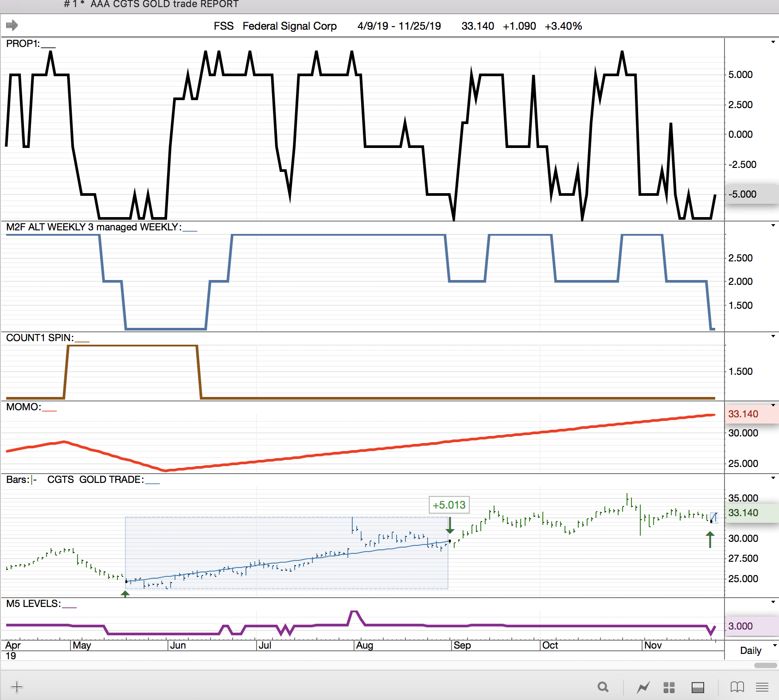
Task: Expand the PROP1 pane dropdown arrow
Action: click(x=773, y=42)
